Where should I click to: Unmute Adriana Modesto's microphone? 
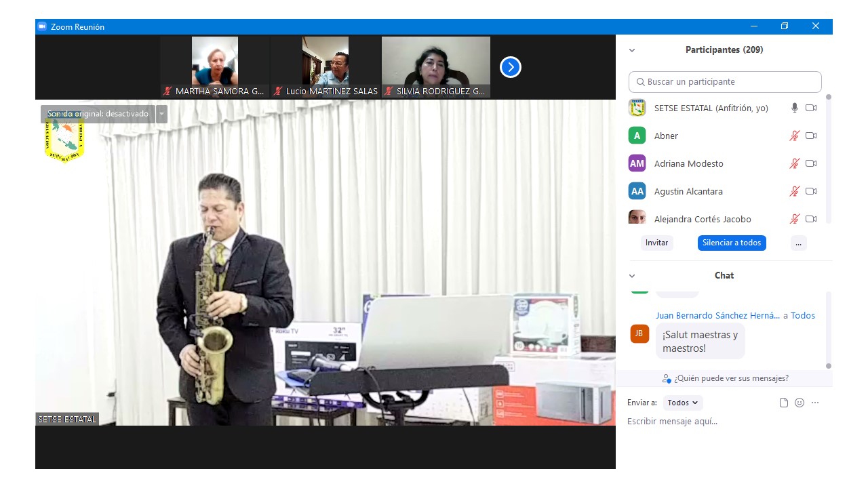(795, 163)
